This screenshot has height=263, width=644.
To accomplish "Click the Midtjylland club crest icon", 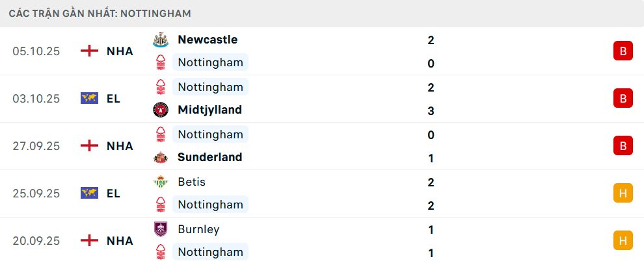I will tap(160, 110).
